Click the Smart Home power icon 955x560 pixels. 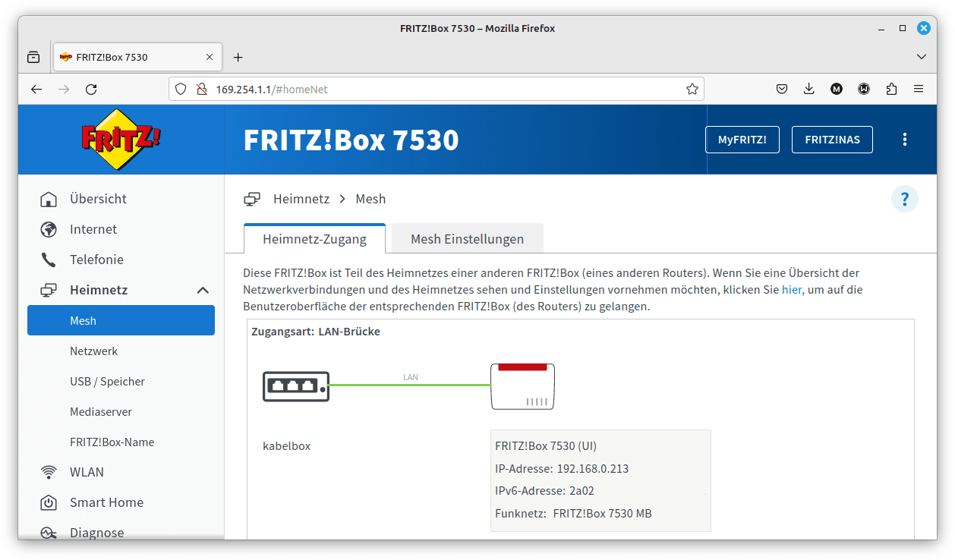49,502
